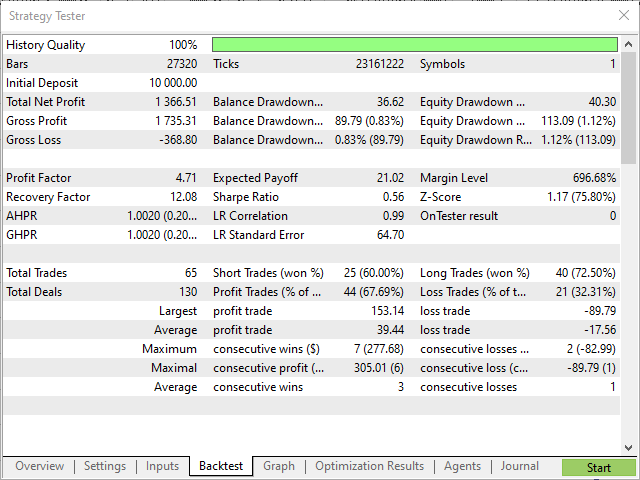
Task: Select Long Trades value 40 (72.50%)
Action: pos(586,273)
